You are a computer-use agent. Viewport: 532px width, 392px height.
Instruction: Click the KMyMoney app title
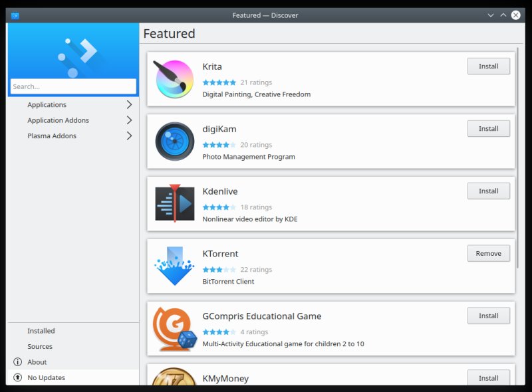(225, 379)
